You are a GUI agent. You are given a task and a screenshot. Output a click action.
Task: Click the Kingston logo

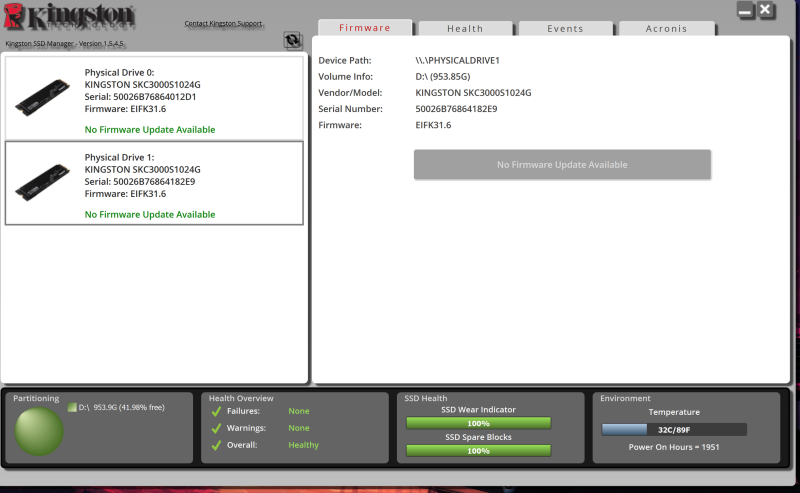click(x=69, y=16)
